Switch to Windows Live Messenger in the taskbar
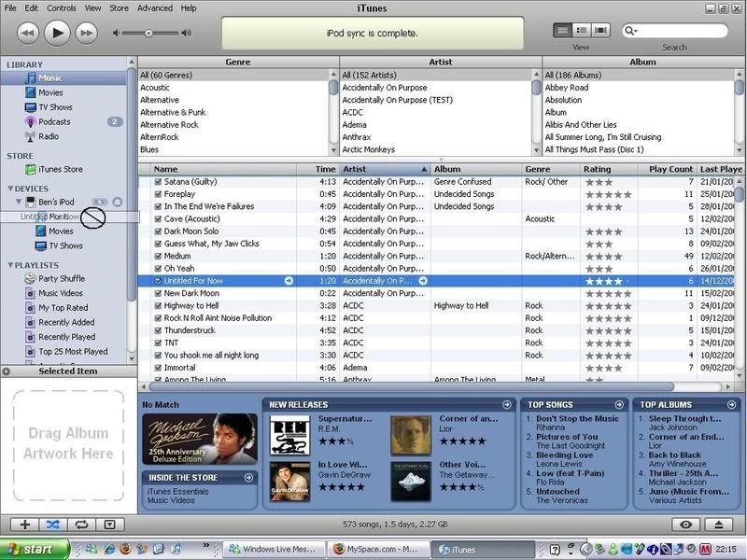 tap(274, 549)
